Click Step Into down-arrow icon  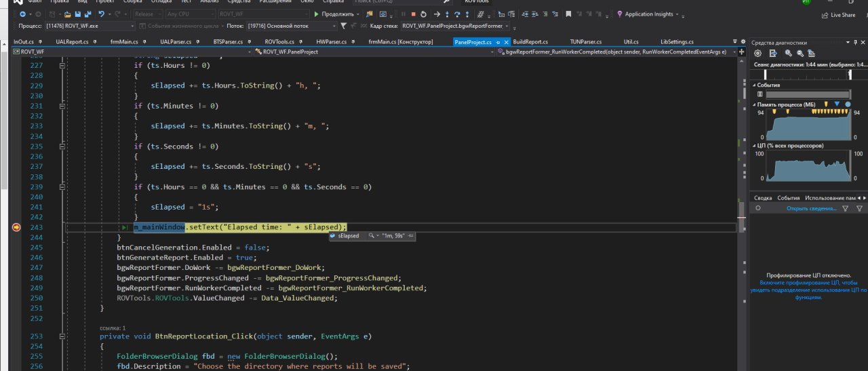(447, 14)
